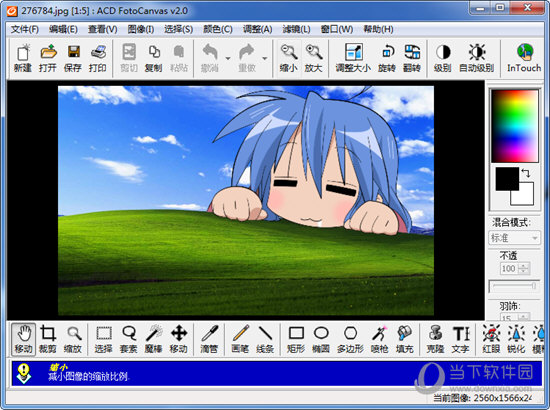550x410 pixels.
Task: Select the Clone stamp (克隆) tool
Action: (x=435, y=339)
